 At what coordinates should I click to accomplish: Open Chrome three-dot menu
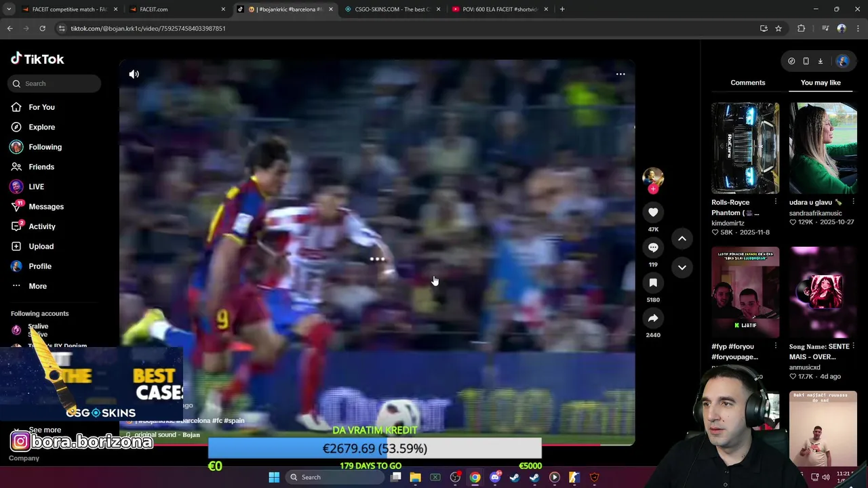click(x=859, y=28)
